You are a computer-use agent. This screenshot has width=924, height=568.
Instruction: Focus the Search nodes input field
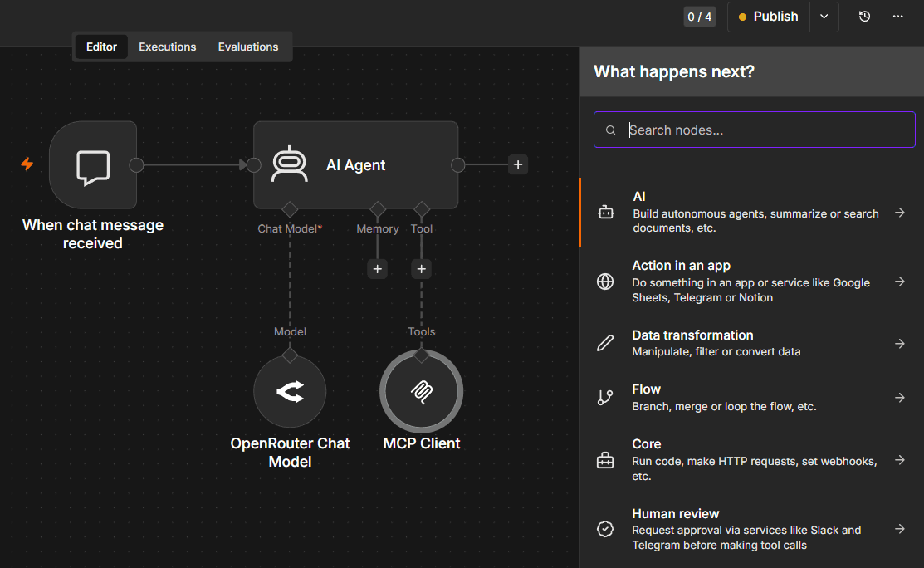755,130
